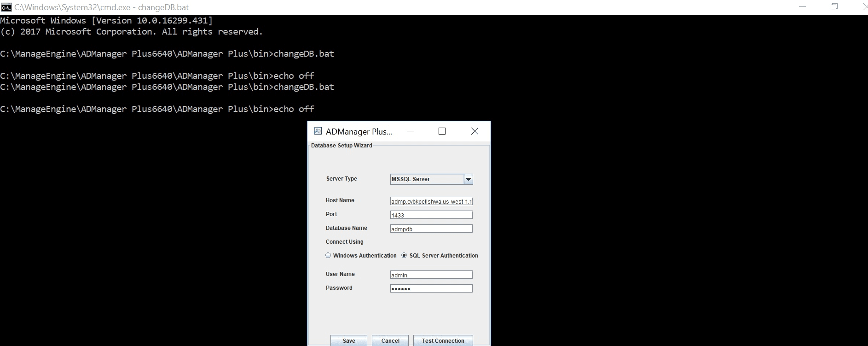Click into the Host Name field

coord(431,201)
